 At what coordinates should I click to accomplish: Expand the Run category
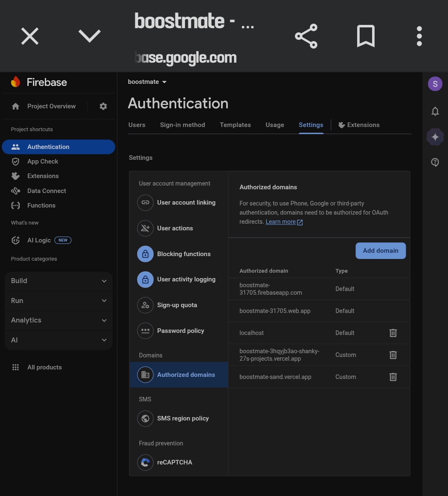[58, 301]
